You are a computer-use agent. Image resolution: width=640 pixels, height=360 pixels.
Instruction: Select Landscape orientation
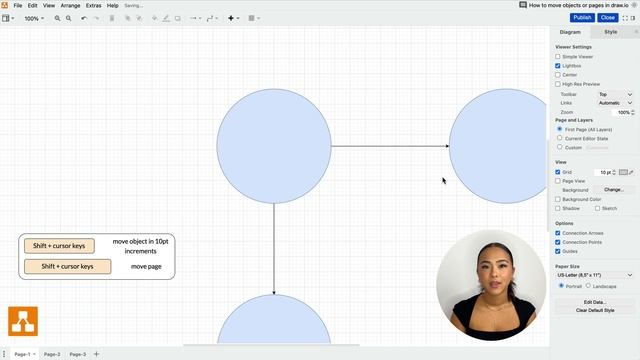point(588,286)
